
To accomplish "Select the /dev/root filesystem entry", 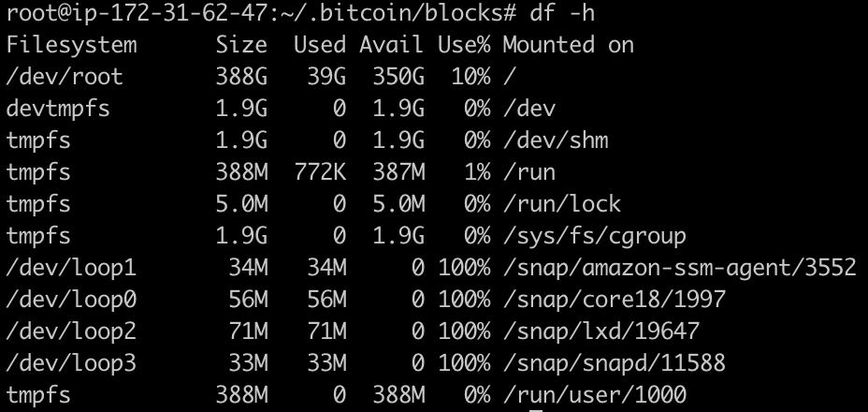I will 65,77.
